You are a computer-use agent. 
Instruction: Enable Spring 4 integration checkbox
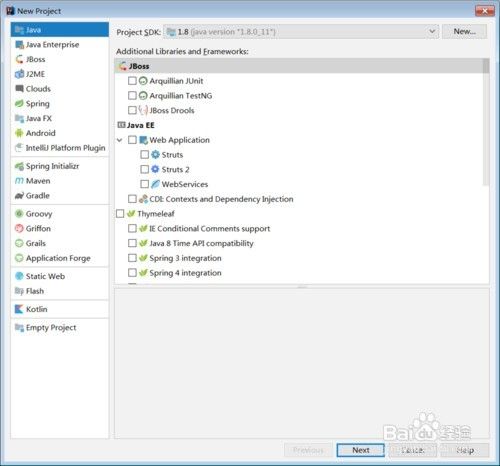click(132, 273)
